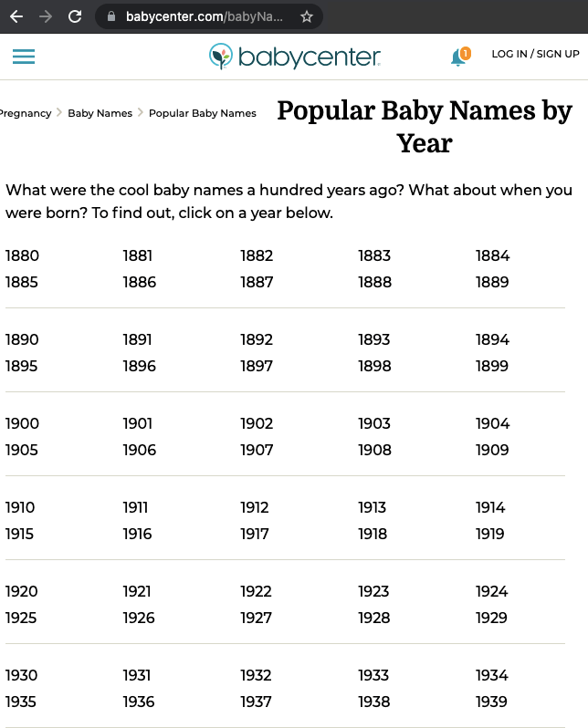View baby names from 1899
The image size is (588, 728).
point(492,366)
